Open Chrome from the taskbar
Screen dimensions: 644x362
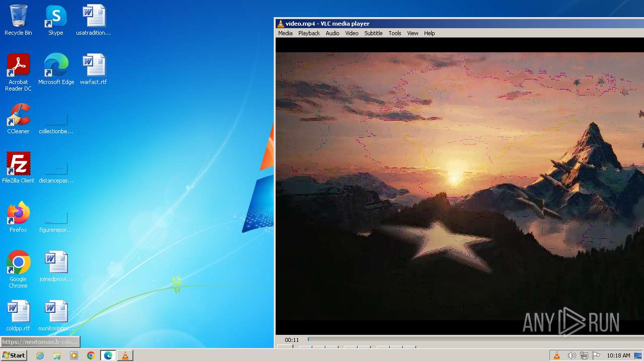coord(91,355)
